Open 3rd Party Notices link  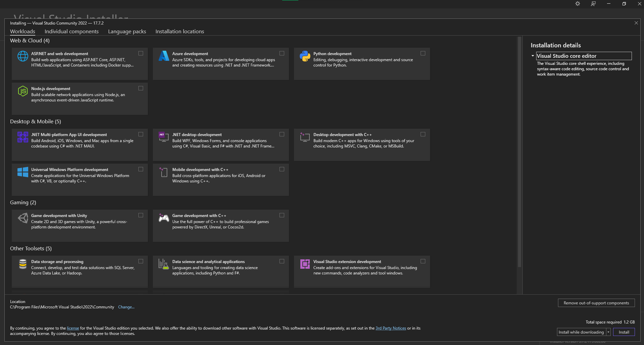391,328
